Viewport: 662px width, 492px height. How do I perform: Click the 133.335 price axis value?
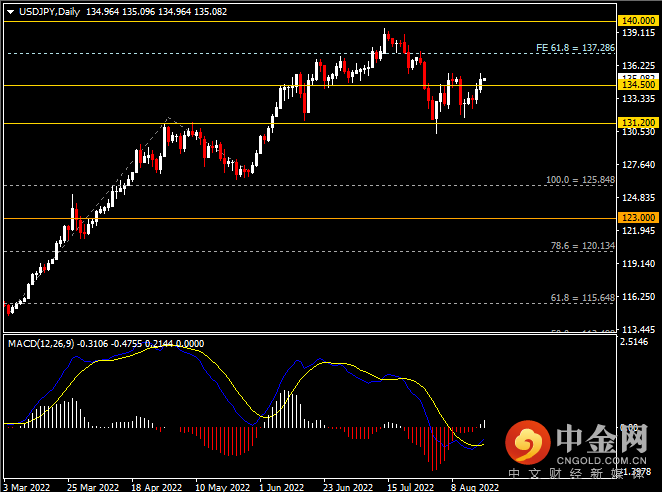[638, 98]
